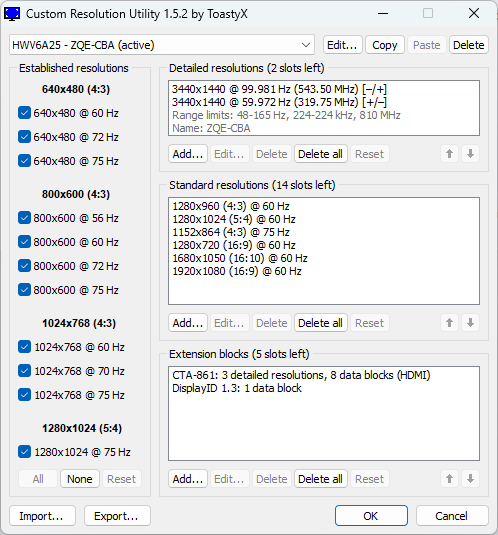Click Edit under Detailed resolutions
Viewport: 498px width, 535px height.
point(229,154)
